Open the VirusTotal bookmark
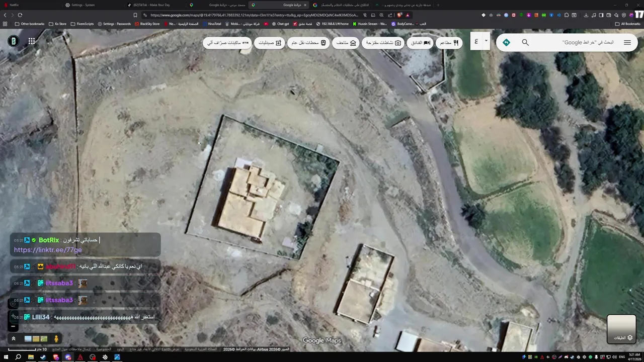Screen dimensions: 644x362 tap(211, 24)
